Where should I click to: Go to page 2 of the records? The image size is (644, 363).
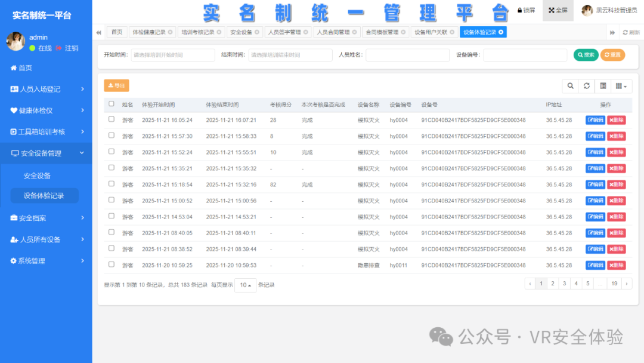[x=553, y=284]
